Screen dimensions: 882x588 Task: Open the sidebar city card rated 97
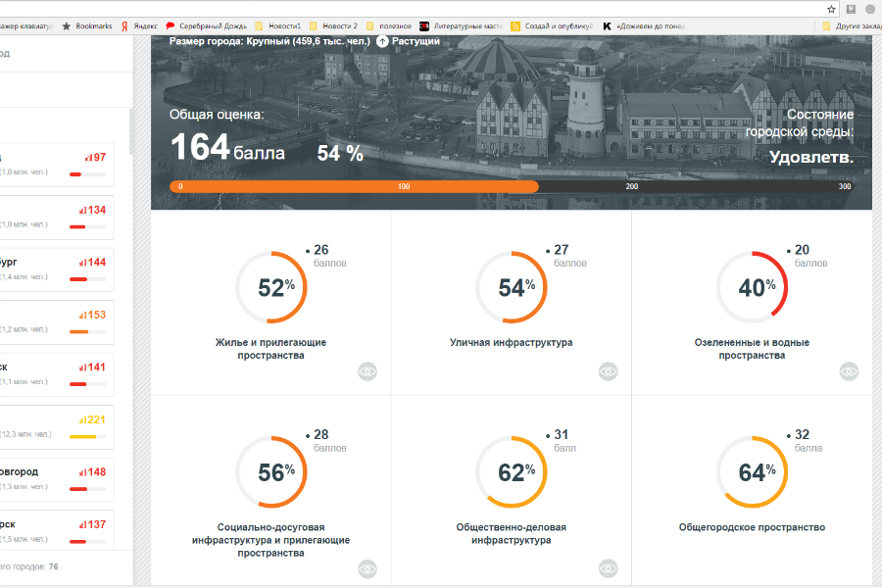point(56,165)
